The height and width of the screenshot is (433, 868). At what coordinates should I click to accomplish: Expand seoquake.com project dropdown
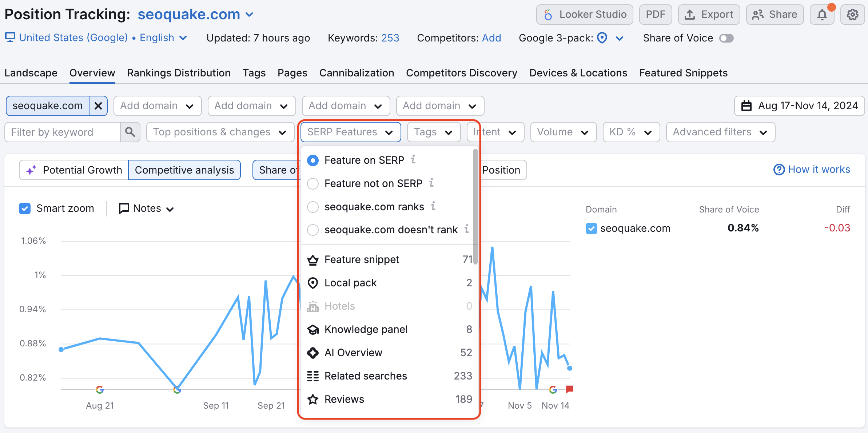click(250, 15)
